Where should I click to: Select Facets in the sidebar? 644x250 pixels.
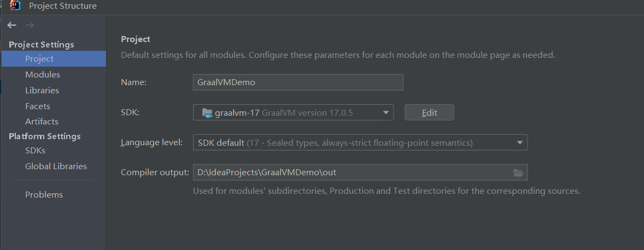(38, 106)
